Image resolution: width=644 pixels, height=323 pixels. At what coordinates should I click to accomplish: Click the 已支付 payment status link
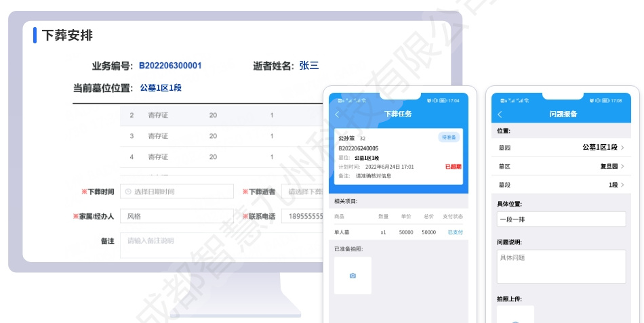click(x=455, y=232)
